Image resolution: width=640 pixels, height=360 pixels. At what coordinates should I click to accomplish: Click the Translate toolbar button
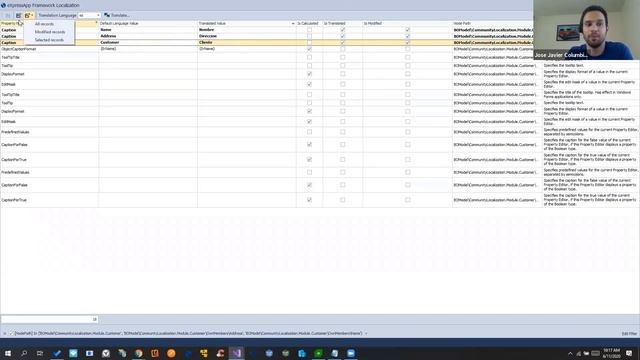point(117,15)
